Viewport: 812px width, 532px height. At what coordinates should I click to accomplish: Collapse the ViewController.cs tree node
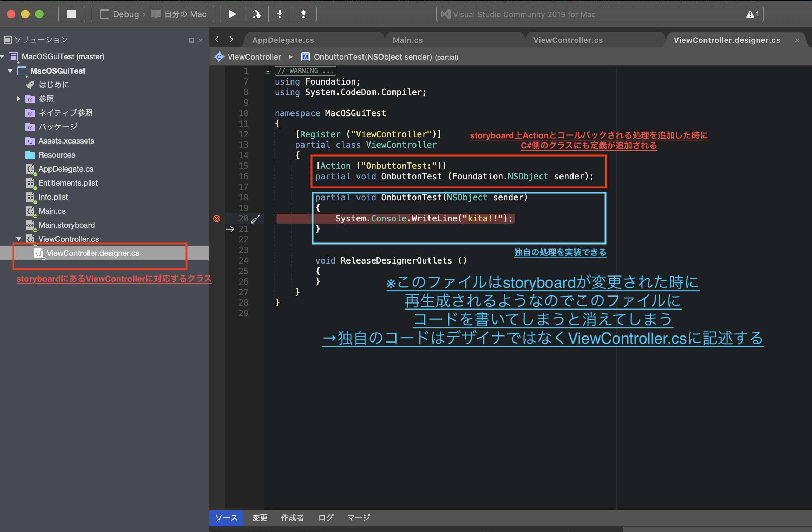[x=19, y=239]
